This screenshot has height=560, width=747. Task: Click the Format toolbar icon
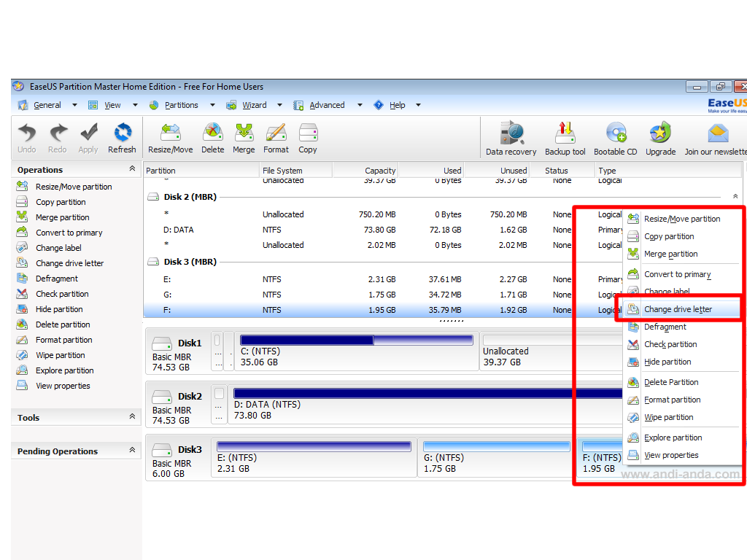[x=276, y=137]
